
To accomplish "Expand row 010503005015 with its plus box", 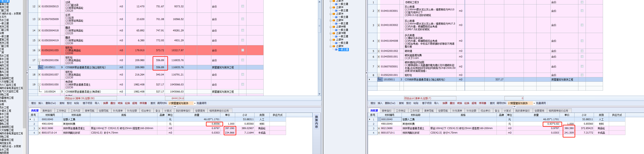I will [x=39, y=6].
